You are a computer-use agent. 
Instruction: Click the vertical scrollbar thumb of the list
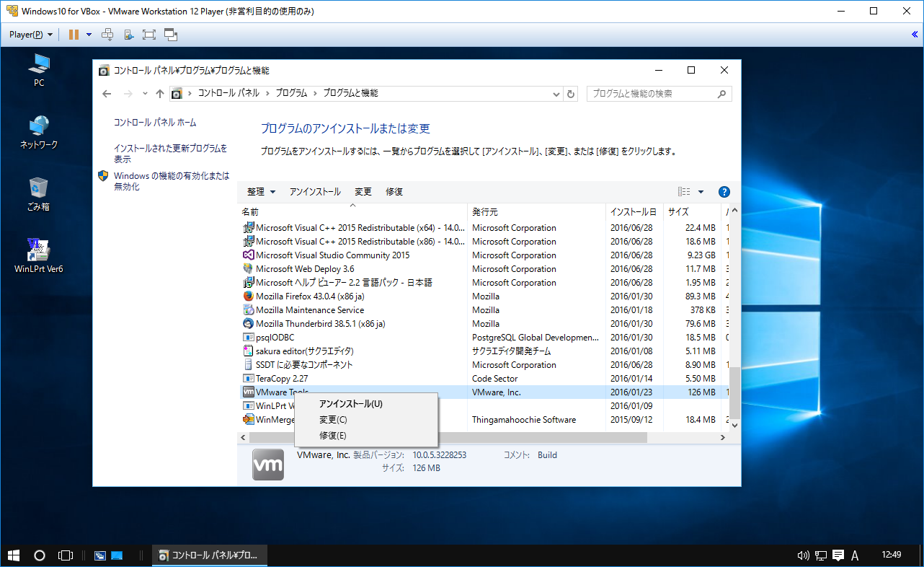tap(734, 392)
